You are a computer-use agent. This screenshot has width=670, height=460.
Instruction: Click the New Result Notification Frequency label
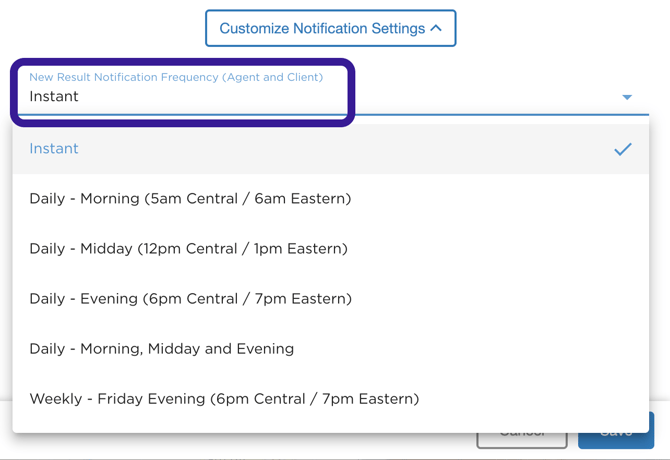pyautogui.click(x=176, y=77)
